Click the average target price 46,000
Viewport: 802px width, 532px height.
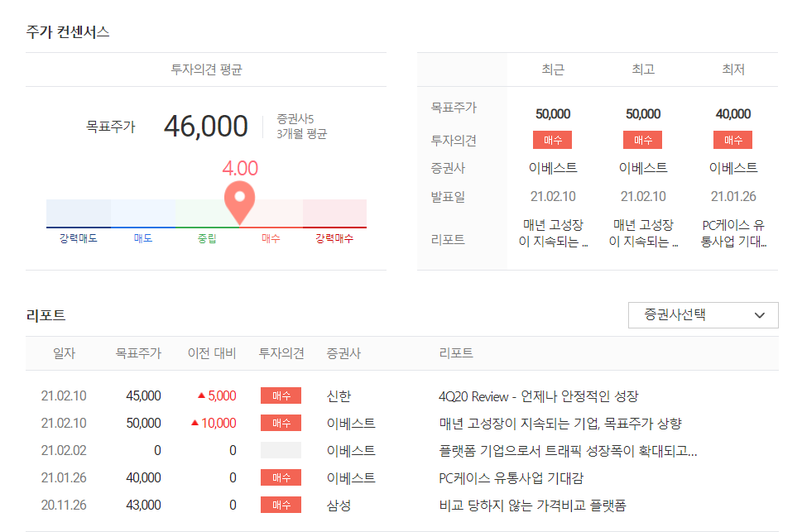(205, 127)
